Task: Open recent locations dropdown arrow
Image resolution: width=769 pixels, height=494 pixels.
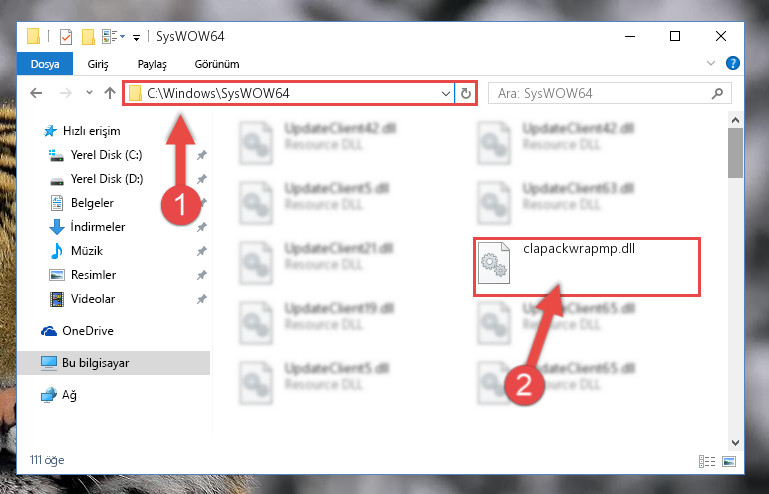Action: (89, 93)
